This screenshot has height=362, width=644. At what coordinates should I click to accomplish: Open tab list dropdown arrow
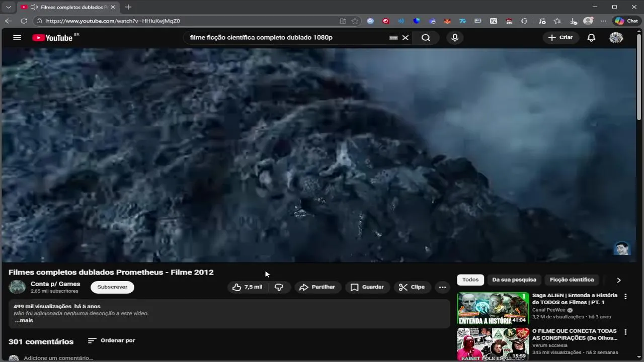9,7
